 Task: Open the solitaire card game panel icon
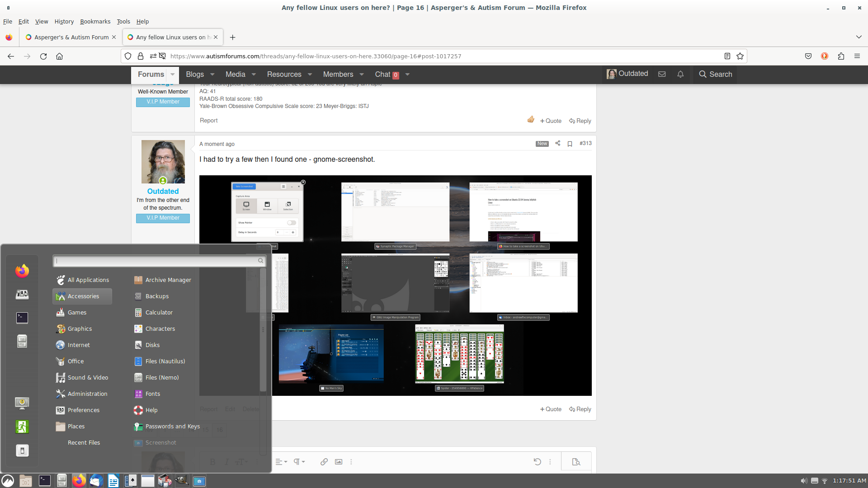pyautogui.click(x=130, y=481)
